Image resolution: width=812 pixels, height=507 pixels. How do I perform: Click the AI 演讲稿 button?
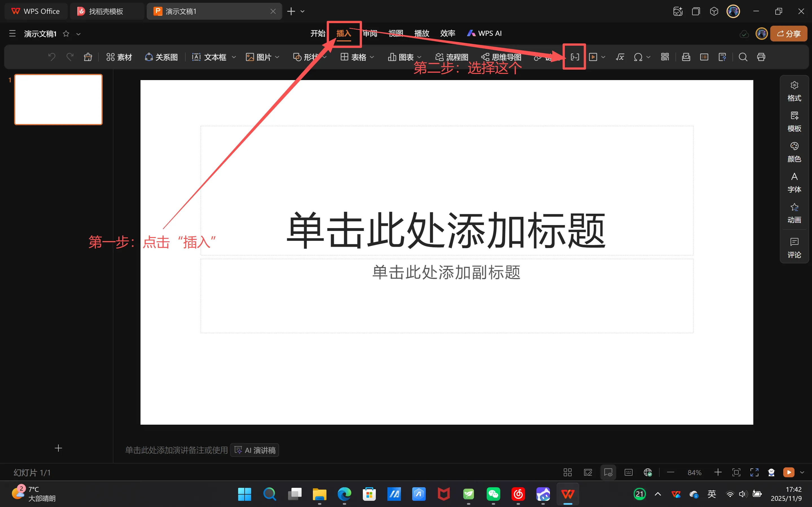pos(255,450)
